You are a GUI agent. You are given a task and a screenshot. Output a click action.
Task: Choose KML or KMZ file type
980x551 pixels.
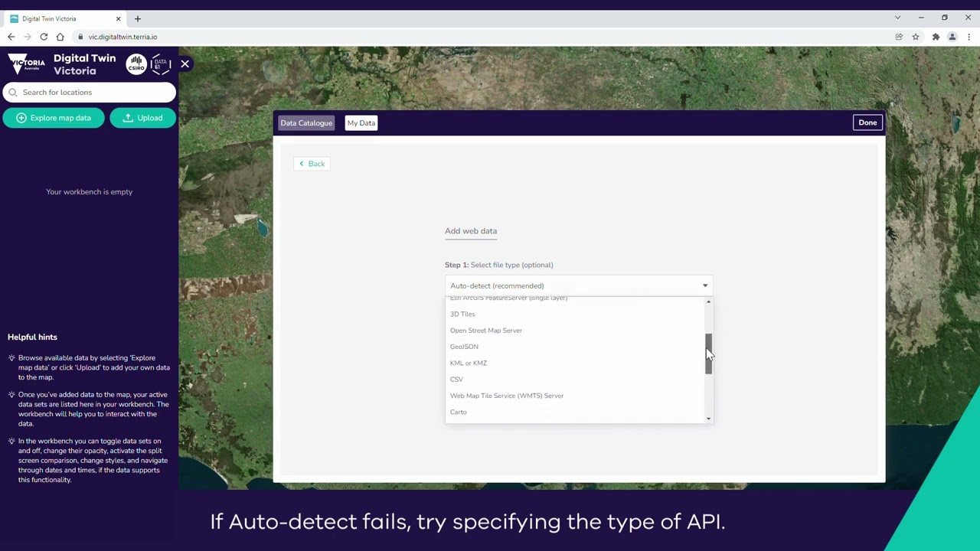coord(469,364)
